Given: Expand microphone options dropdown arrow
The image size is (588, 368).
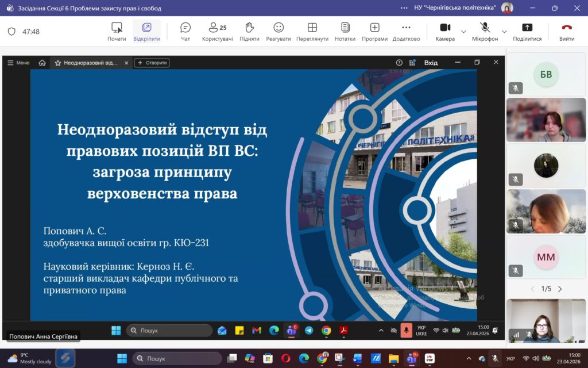Looking at the screenshot, I should [504, 32].
